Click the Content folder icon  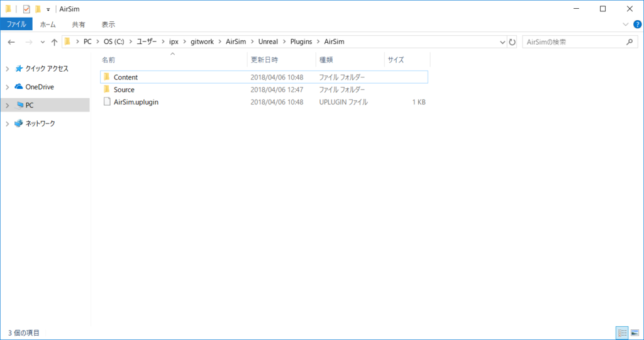click(107, 77)
